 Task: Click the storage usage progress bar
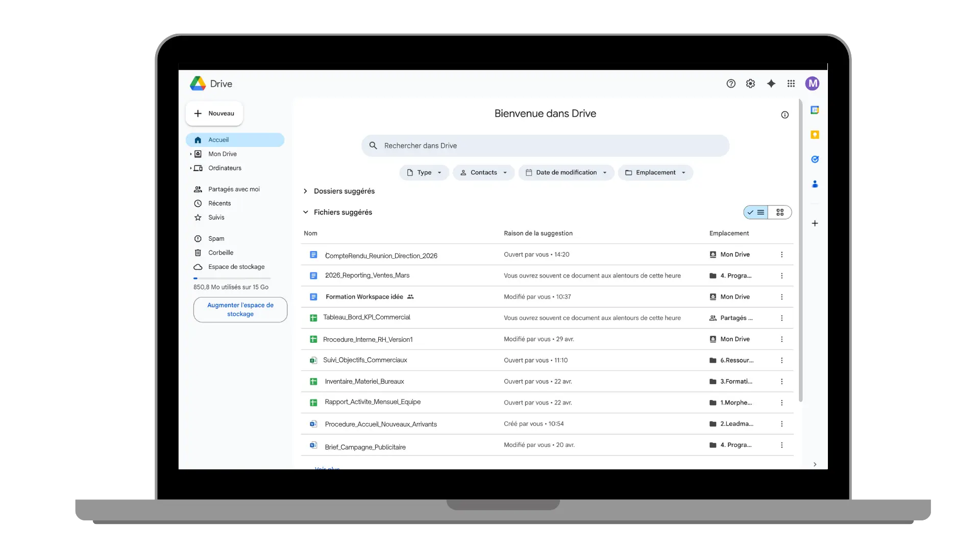(x=232, y=279)
